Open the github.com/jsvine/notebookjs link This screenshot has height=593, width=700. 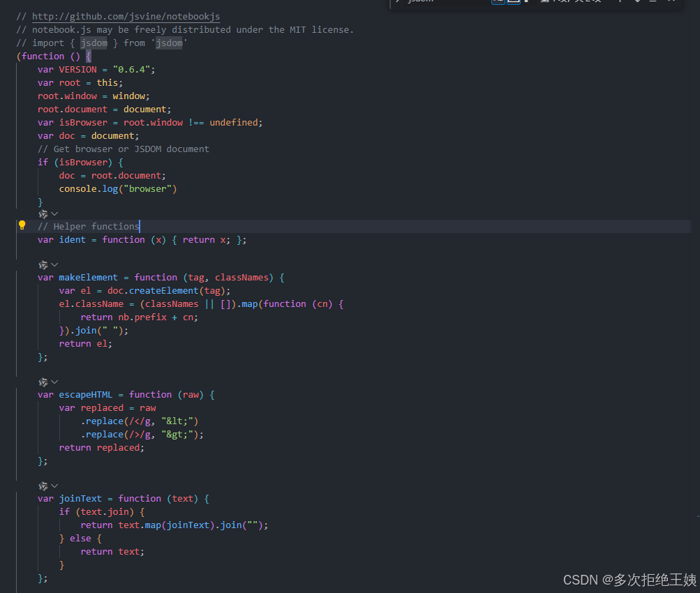[x=126, y=17]
